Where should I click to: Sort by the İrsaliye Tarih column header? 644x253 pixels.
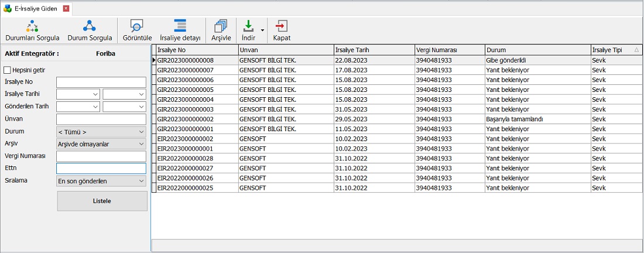374,50
